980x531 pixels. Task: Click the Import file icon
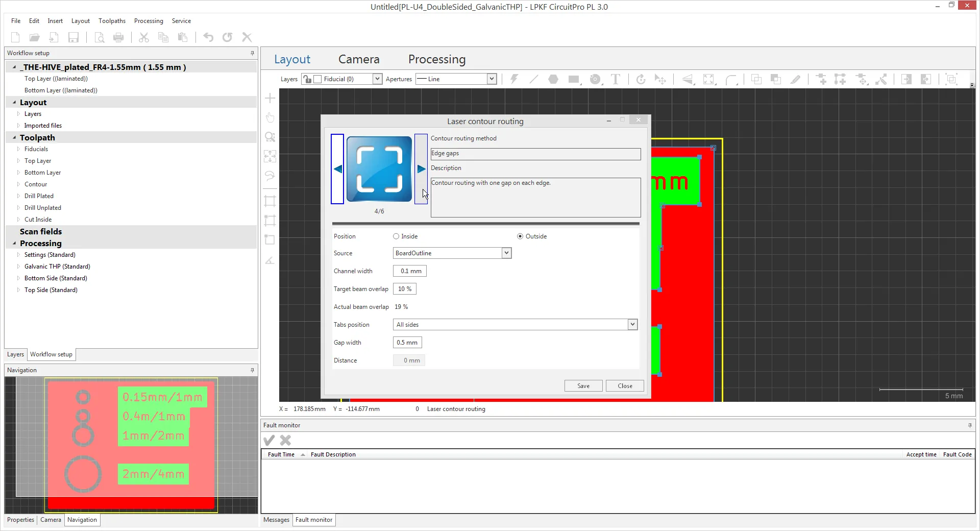coord(54,37)
